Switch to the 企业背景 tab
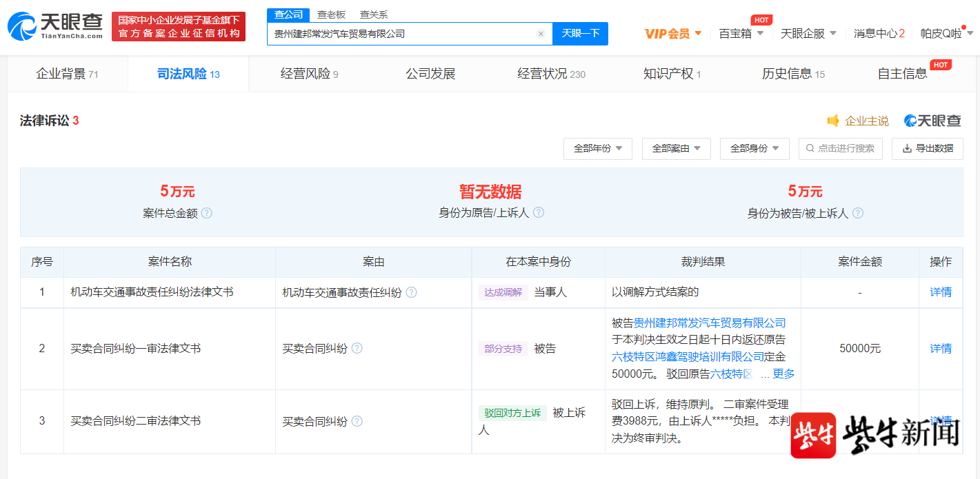Viewport: 980px width, 479px height. pyautogui.click(x=67, y=74)
